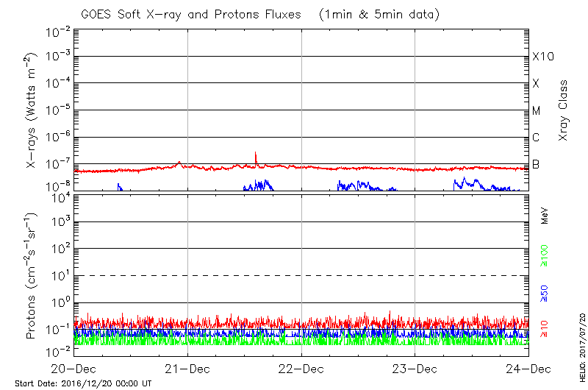The image size is (588, 390).
Task: Click the 20-Dec start axis label
Action: click(74, 368)
